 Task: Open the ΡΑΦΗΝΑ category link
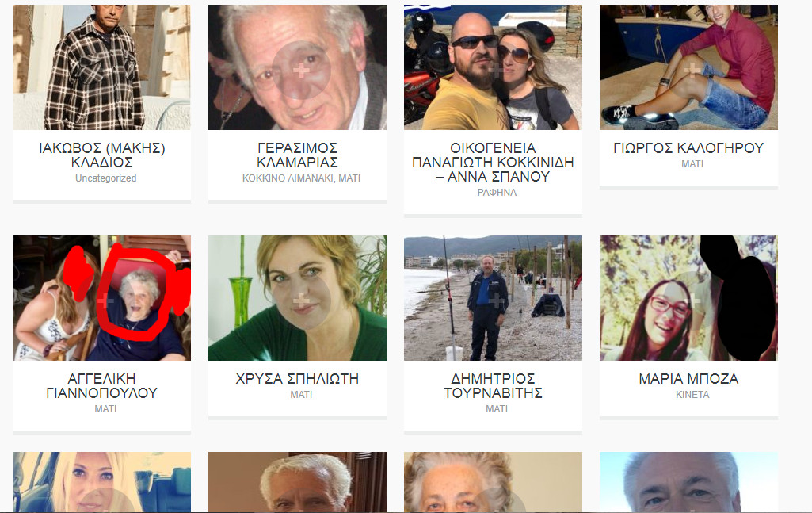pos(497,192)
